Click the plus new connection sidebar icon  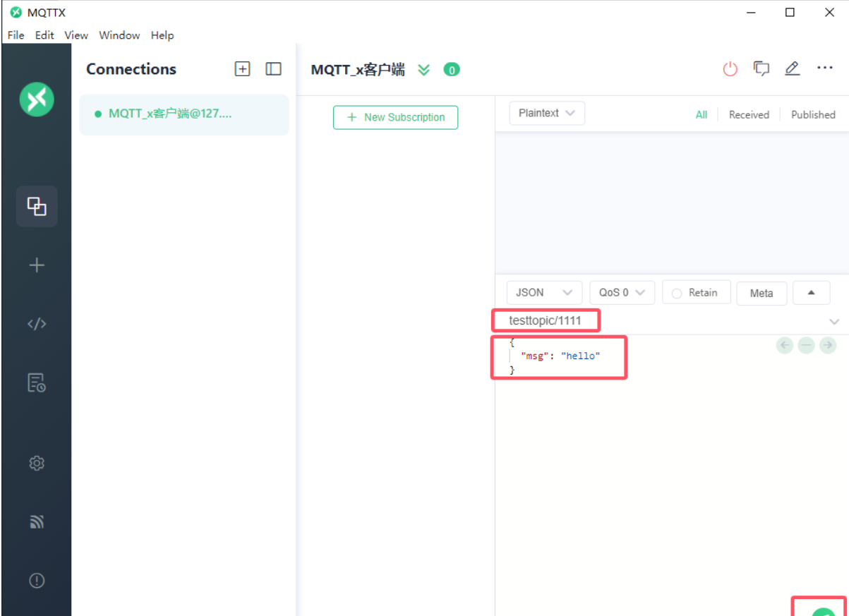(x=37, y=265)
